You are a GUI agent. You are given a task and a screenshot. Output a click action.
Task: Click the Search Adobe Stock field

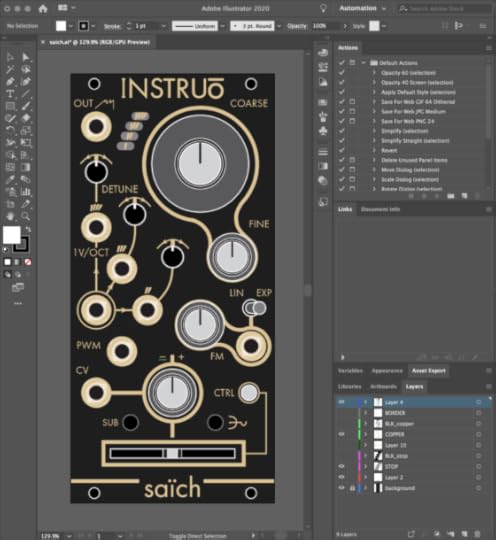pos(445,8)
